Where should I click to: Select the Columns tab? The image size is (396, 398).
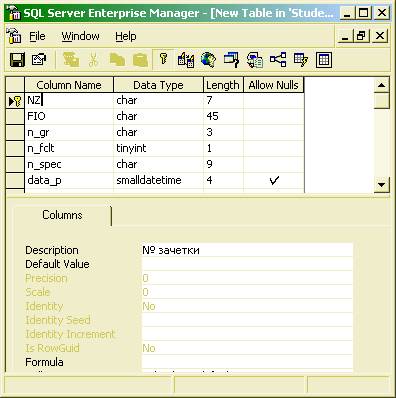(x=62, y=215)
